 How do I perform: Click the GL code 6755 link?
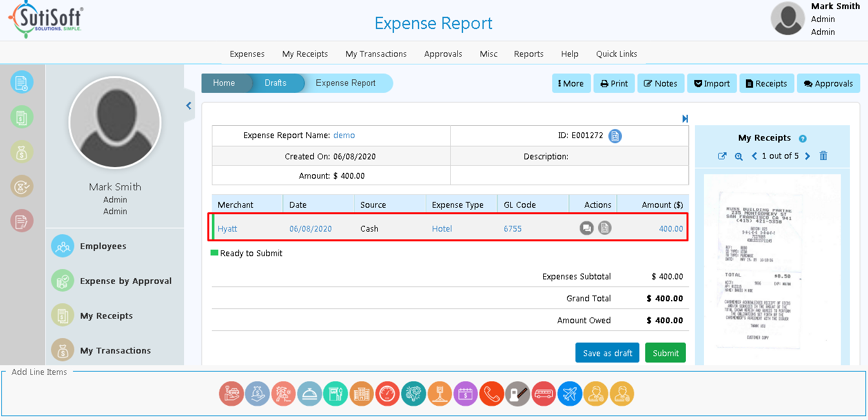click(x=513, y=229)
